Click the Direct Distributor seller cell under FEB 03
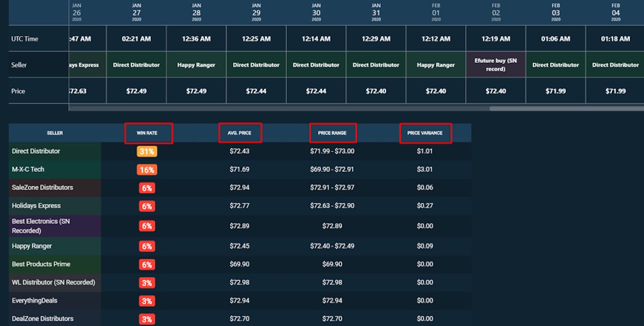This screenshot has height=326, width=644. click(556, 65)
